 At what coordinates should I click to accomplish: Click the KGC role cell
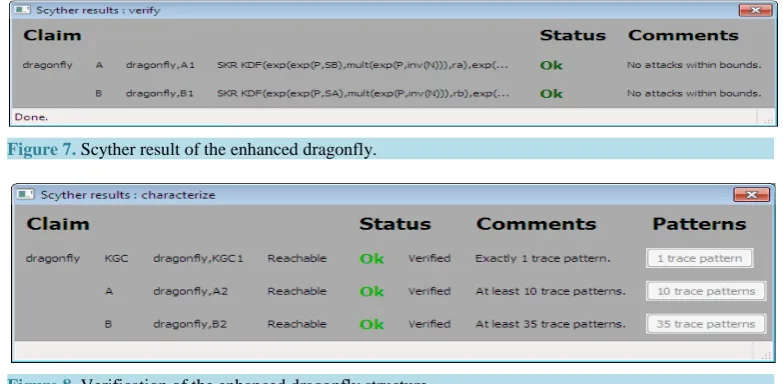coord(116,259)
